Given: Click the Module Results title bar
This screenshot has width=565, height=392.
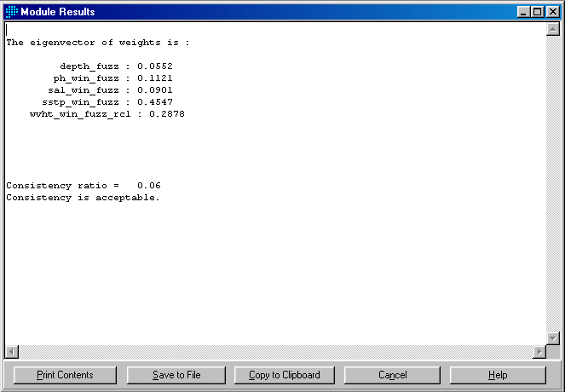Looking at the screenshot, I should coord(256,12).
